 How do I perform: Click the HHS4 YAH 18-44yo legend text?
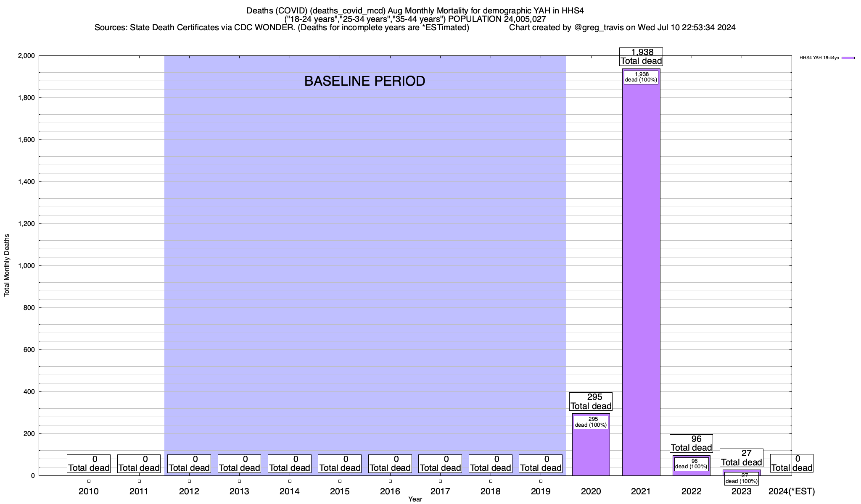pos(819,58)
